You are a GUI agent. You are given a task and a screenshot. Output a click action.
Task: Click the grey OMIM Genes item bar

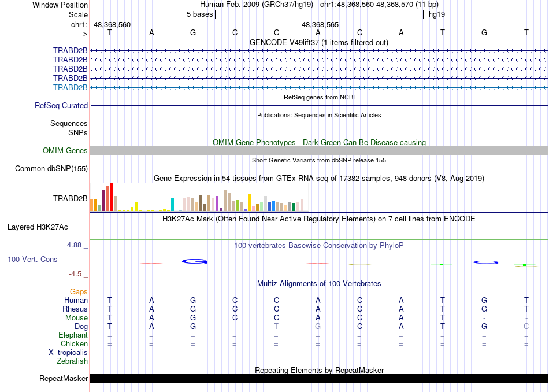coord(319,151)
